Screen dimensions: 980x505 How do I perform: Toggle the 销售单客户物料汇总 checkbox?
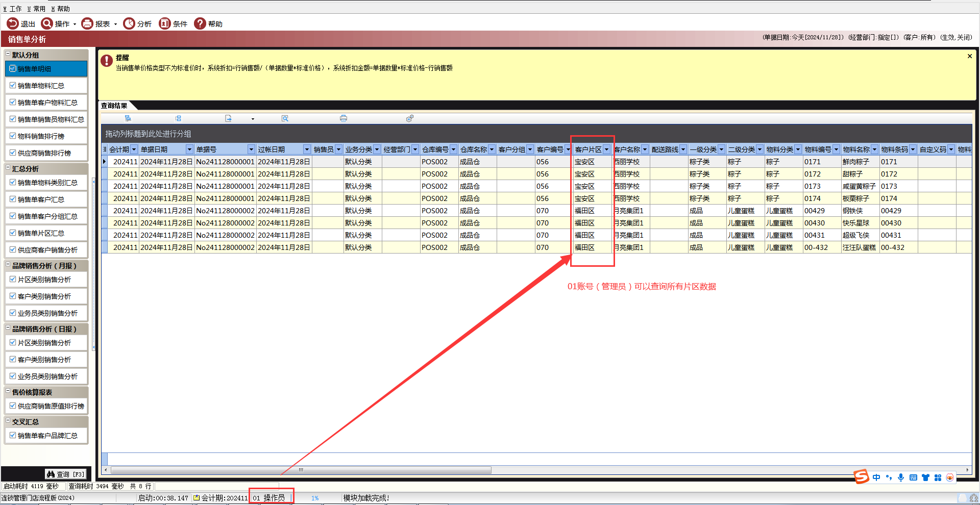click(13, 102)
